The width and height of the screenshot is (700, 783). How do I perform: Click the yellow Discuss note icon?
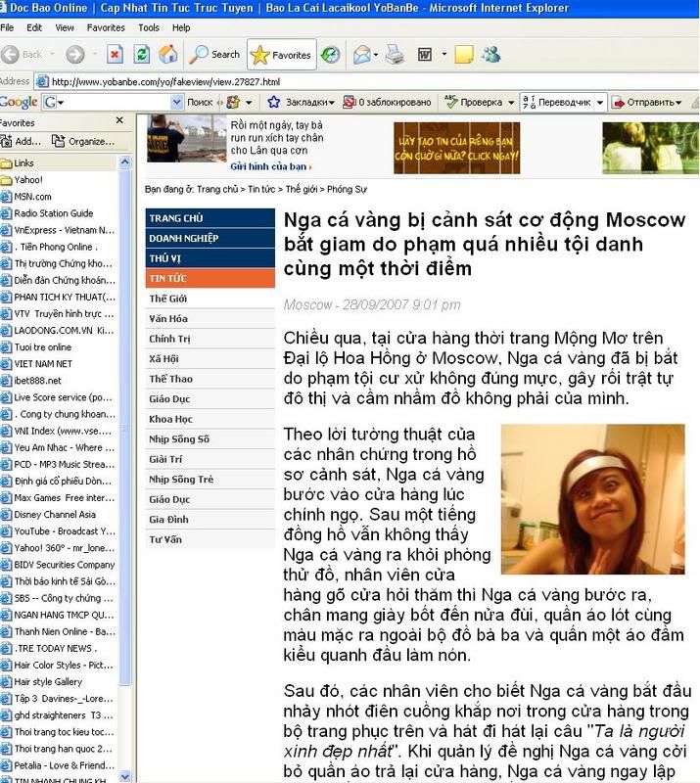pyautogui.click(x=464, y=54)
